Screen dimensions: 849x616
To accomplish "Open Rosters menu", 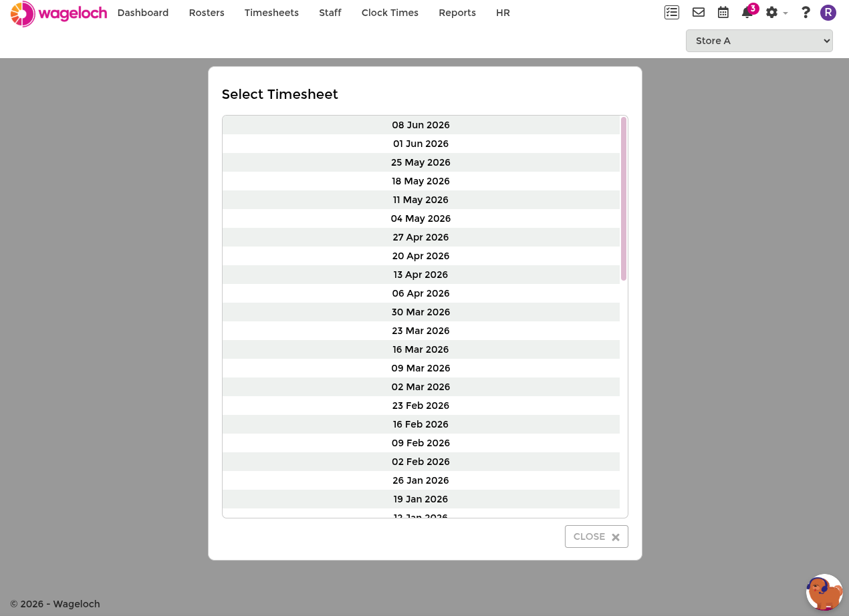I will click(x=207, y=13).
